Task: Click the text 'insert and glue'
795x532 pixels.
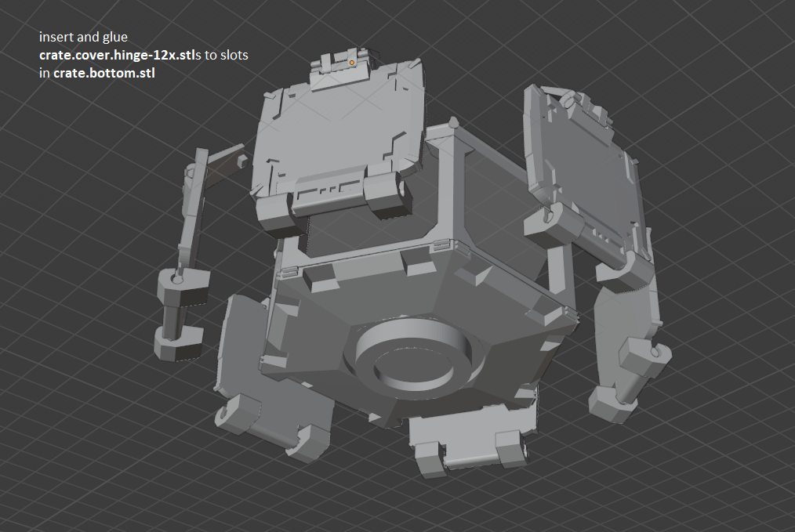Action: (83, 37)
